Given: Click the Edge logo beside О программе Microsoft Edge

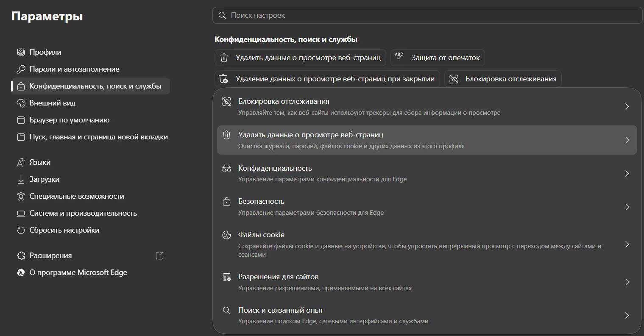Looking at the screenshot, I should point(21,272).
